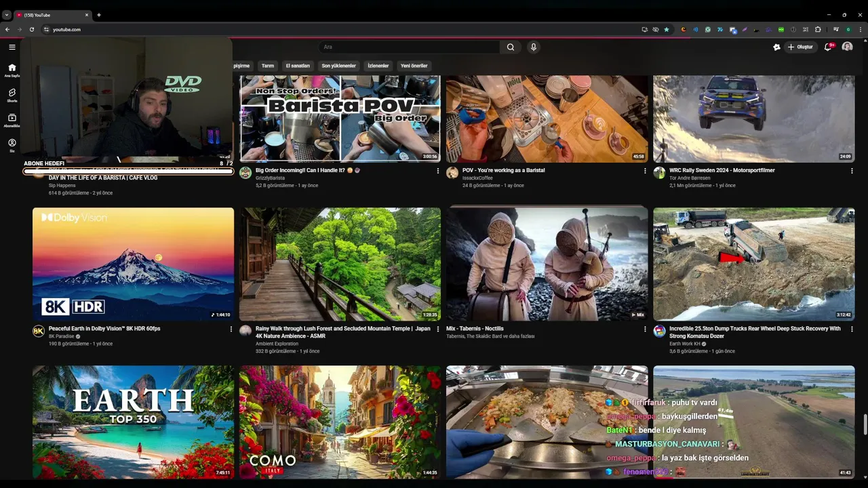Play the dump truck stuck thumbnail
The width and height of the screenshot is (868, 488).
(x=753, y=264)
